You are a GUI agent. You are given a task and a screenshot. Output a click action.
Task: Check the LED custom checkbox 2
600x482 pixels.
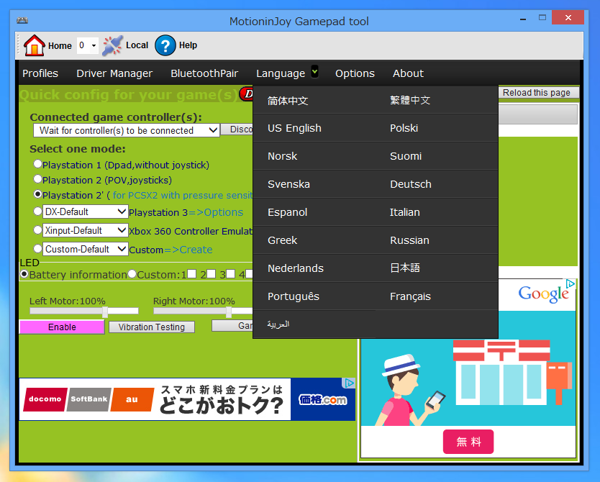click(211, 274)
